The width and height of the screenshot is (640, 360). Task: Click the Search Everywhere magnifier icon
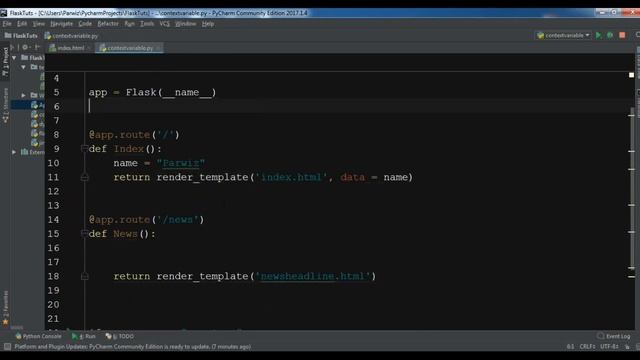click(637, 36)
